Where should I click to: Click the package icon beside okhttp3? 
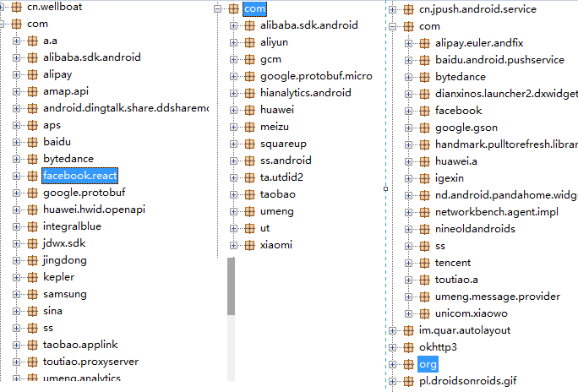[x=408, y=347]
